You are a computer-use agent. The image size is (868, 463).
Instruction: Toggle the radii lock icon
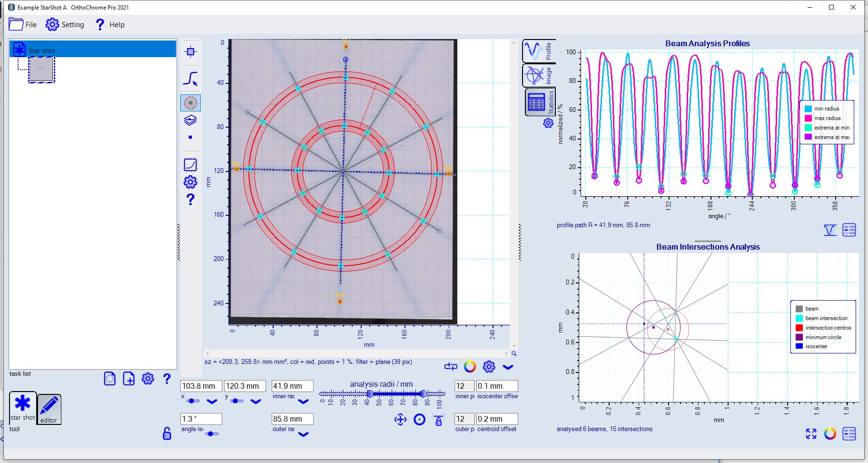[x=438, y=420]
